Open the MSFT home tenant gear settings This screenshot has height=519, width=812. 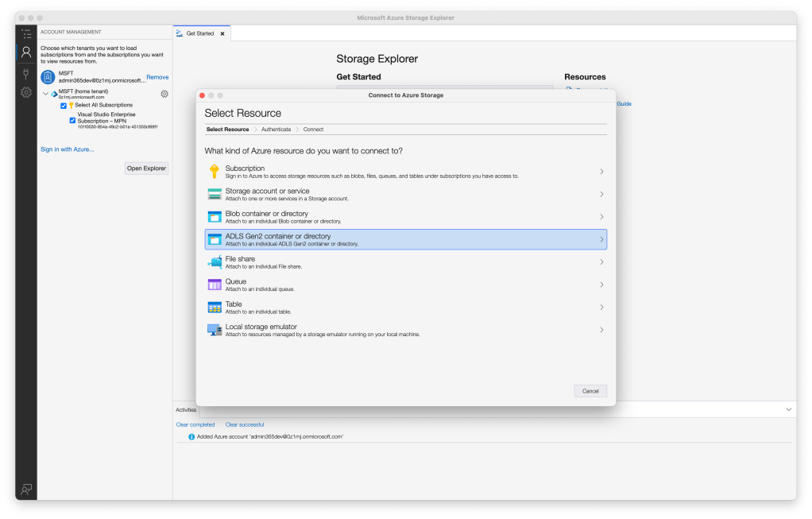tap(164, 93)
